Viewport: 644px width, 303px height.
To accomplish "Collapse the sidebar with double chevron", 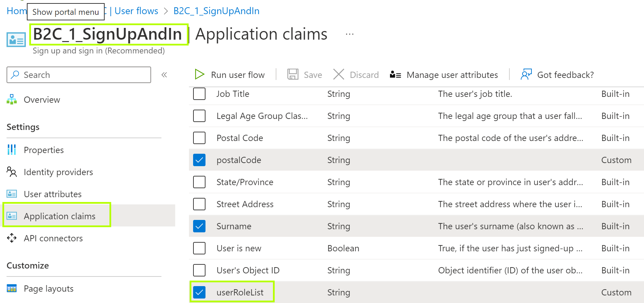I will (164, 75).
